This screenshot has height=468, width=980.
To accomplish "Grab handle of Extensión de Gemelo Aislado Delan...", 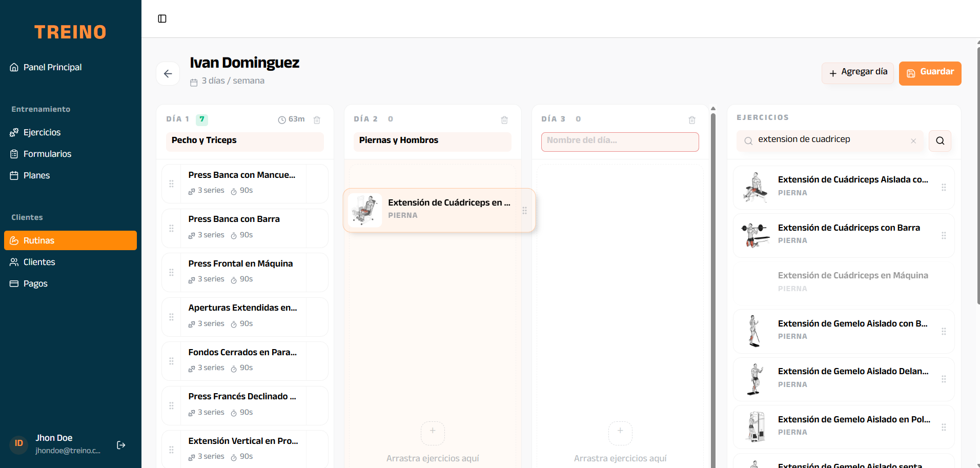I will pyautogui.click(x=944, y=379).
